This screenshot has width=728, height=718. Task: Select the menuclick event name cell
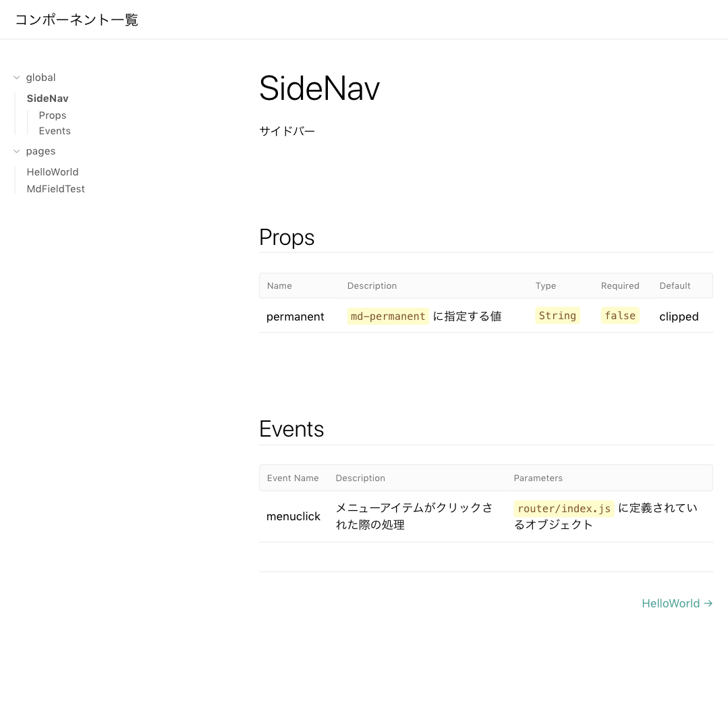(293, 516)
